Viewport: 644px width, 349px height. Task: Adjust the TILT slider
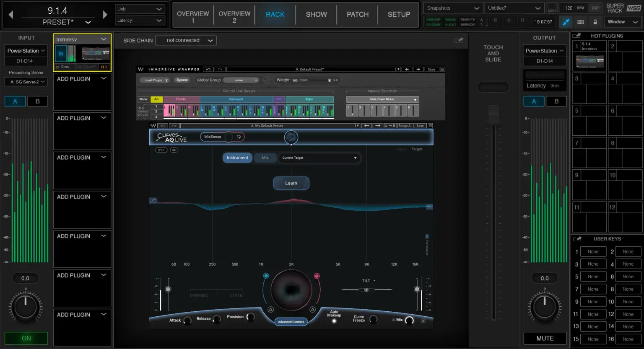coord(366,289)
